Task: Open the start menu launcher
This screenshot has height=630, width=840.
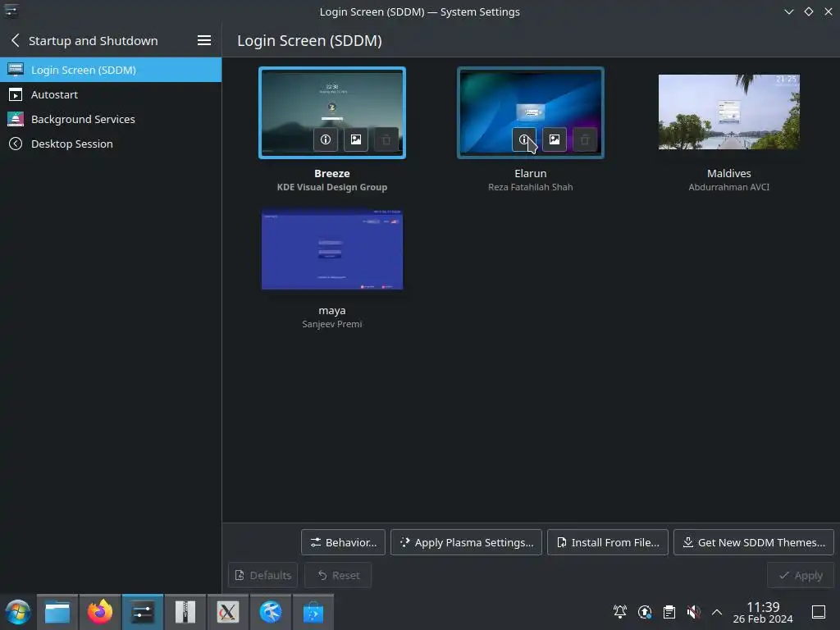Action: point(18,612)
